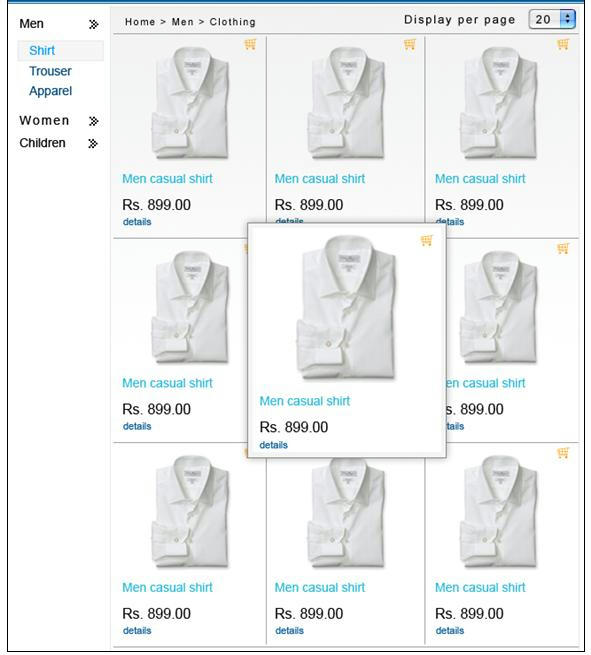Click the enlarged shirt image in popup
The width and height of the screenshot is (591, 655).
[x=346, y=308]
